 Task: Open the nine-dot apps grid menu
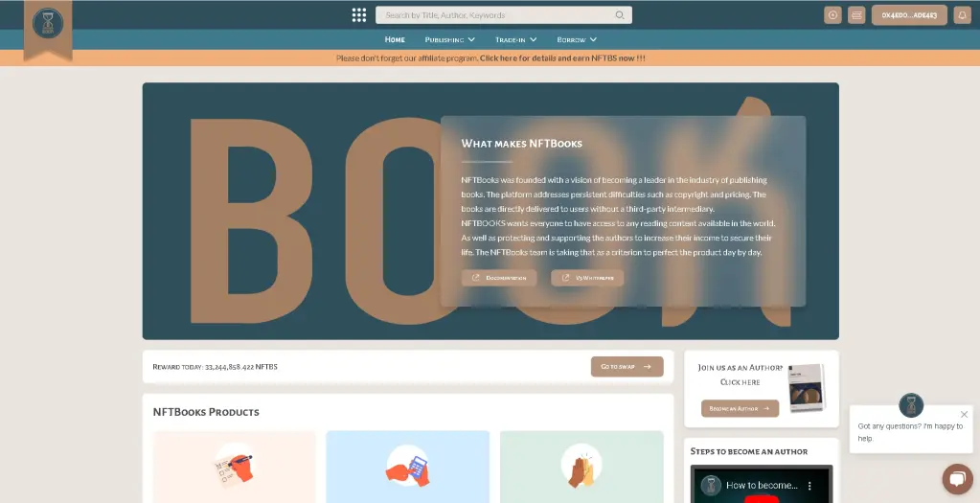click(358, 15)
